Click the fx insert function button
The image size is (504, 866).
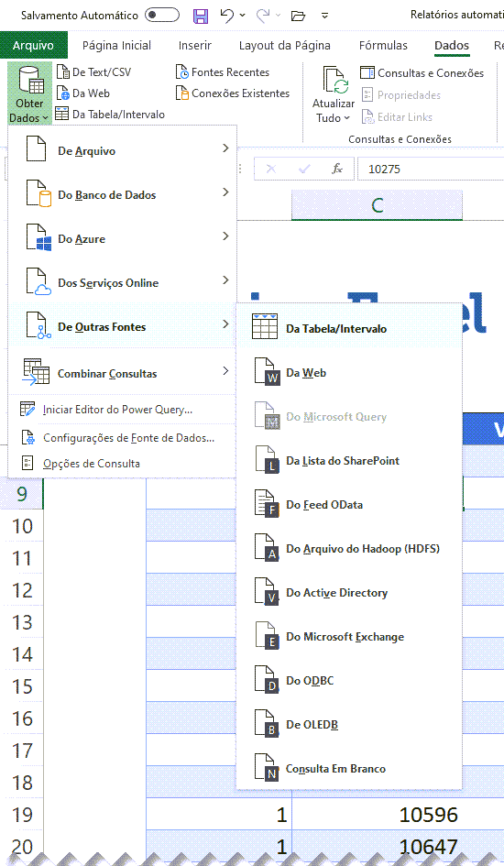[336, 169]
